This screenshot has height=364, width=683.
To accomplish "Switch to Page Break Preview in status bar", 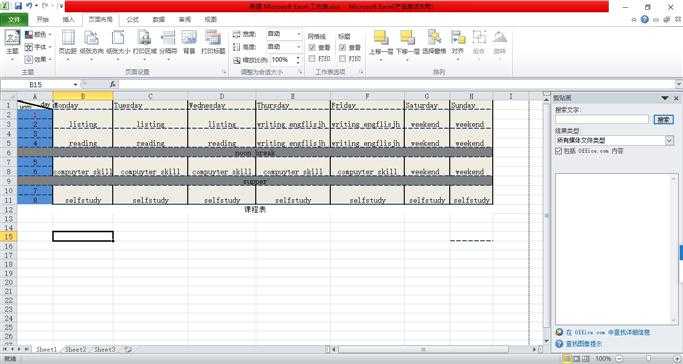I will point(585,359).
